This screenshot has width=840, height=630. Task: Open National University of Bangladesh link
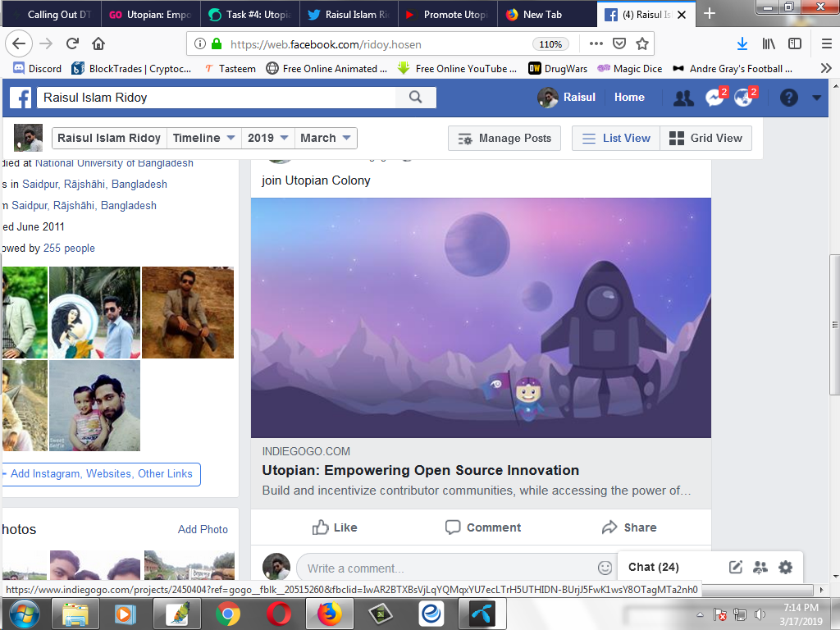114,163
